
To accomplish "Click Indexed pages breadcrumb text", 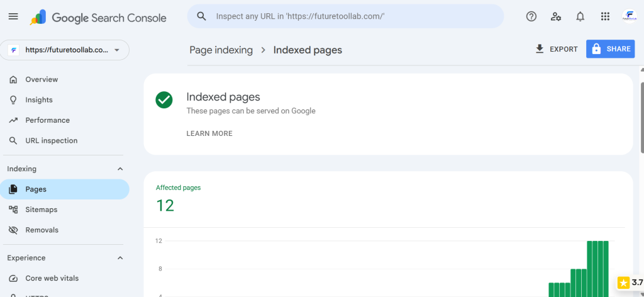I will point(308,50).
